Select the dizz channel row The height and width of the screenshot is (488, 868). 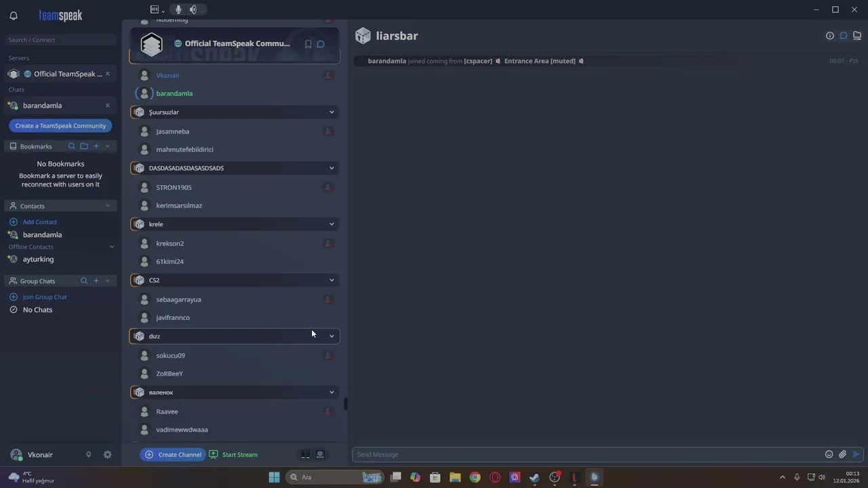point(235,336)
